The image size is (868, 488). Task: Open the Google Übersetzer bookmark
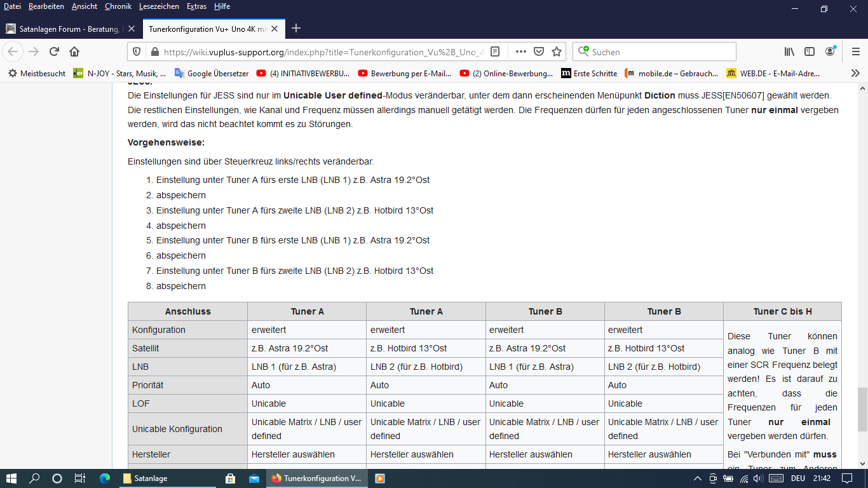pyautogui.click(x=212, y=73)
